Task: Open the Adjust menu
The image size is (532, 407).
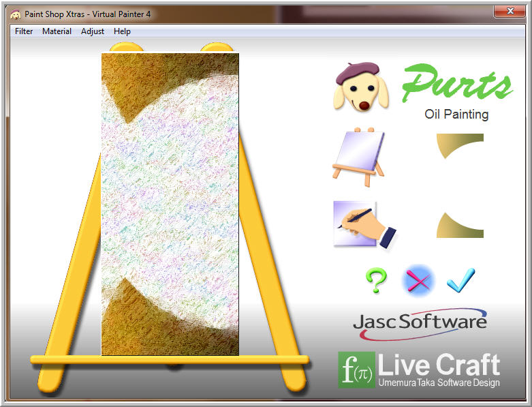Action: pos(92,31)
